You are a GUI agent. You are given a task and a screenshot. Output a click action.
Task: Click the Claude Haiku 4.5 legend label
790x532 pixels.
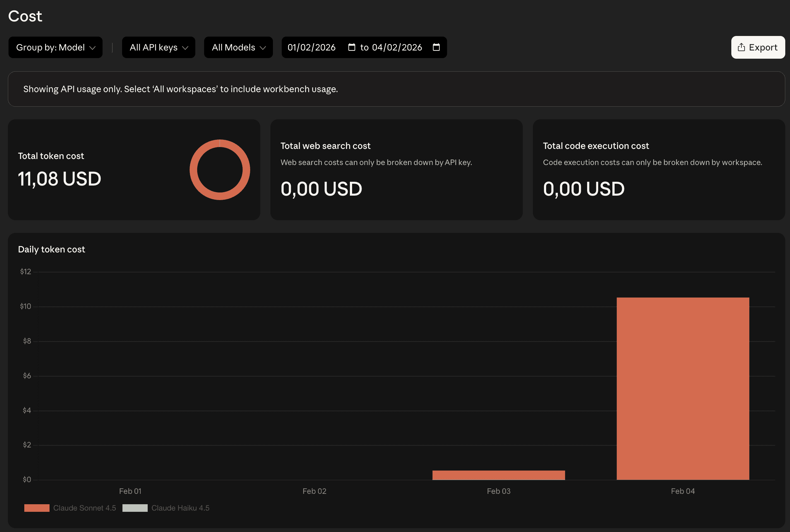[x=180, y=508]
